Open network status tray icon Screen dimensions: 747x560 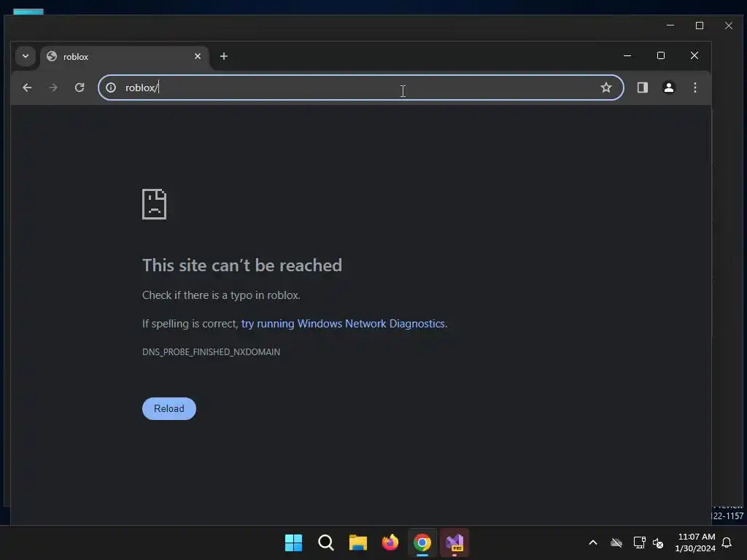point(639,542)
